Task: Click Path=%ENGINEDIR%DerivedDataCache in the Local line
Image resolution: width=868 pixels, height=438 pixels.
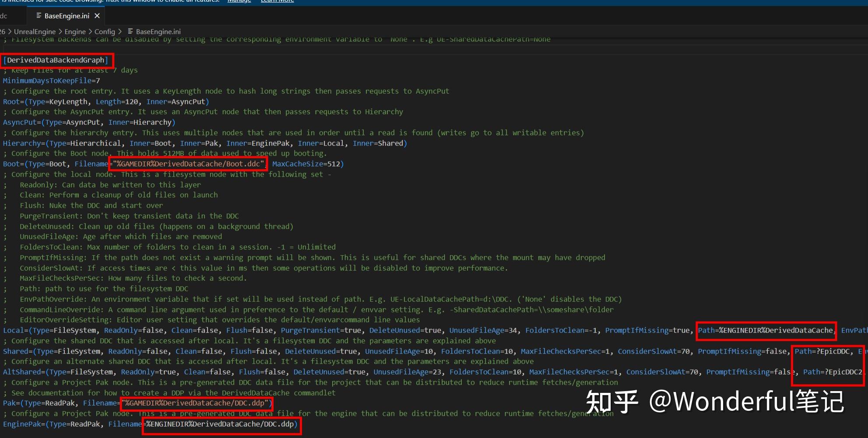Action: [766, 330]
